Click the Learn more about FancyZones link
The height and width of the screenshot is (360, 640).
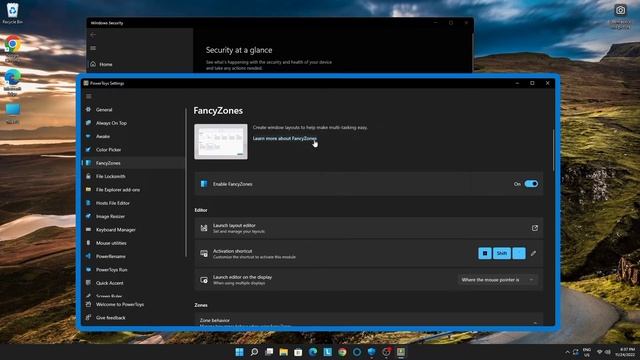point(284,138)
